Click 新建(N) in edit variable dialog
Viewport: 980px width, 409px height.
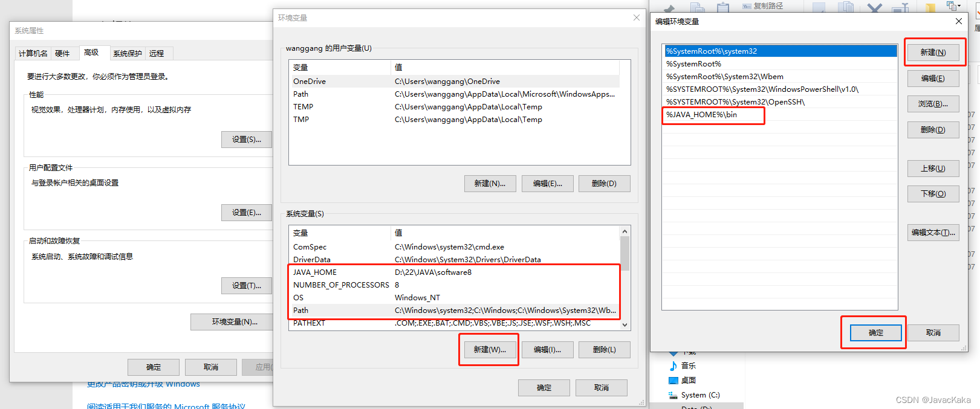[x=933, y=53]
